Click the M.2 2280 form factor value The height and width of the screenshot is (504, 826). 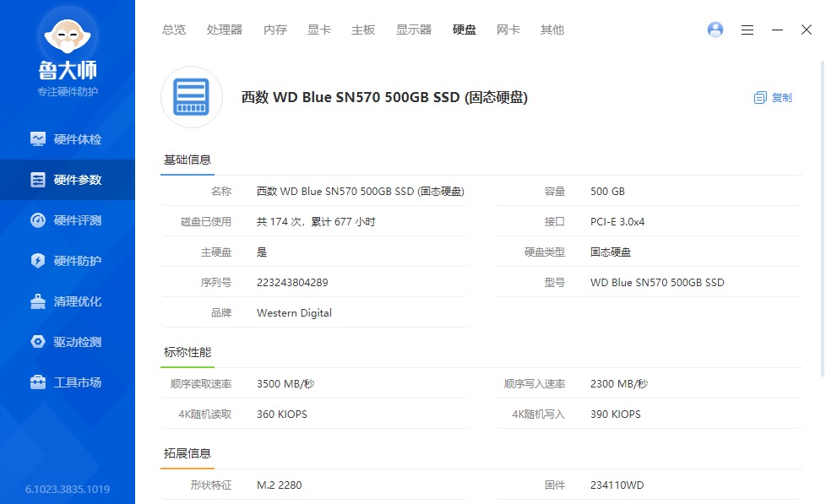point(280,485)
